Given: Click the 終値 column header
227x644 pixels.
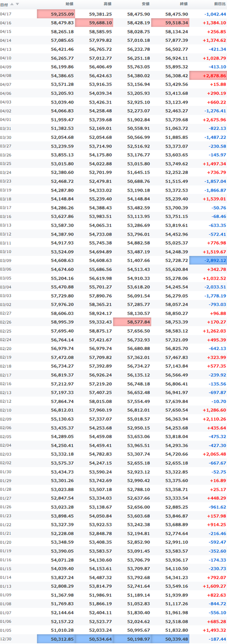Looking at the screenshot, I should point(183,4).
